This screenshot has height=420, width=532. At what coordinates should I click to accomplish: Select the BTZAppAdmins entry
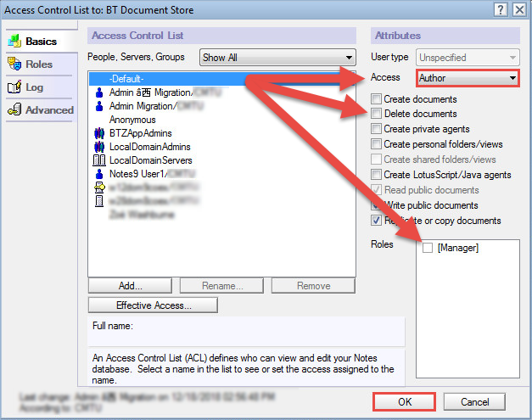pyautogui.click(x=222, y=133)
